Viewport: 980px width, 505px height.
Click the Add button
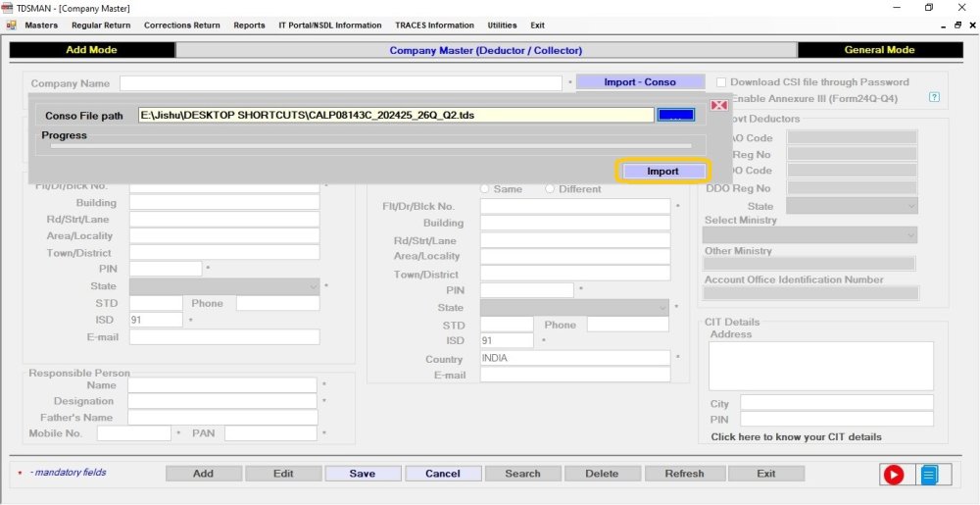tap(203, 473)
